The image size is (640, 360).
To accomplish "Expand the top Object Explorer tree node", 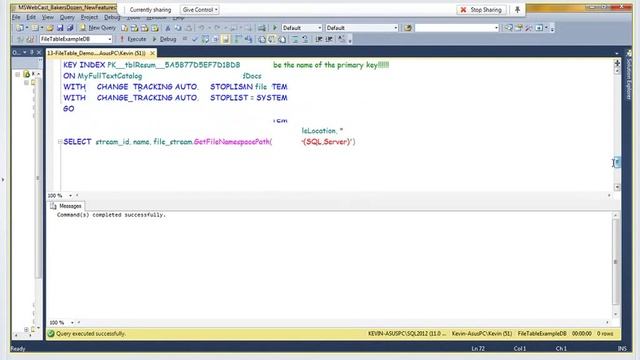I will (18, 74).
